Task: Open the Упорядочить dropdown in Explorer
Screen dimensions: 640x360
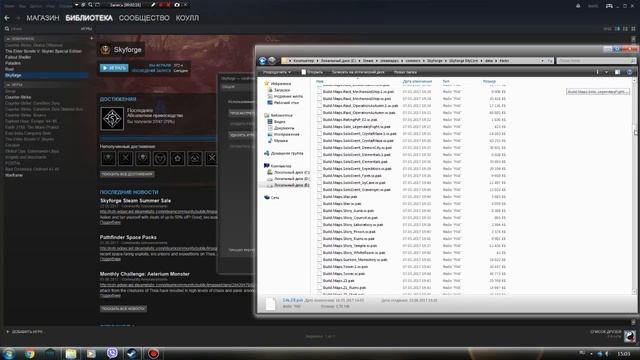Action: pyautogui.click(x=277, y=72)
